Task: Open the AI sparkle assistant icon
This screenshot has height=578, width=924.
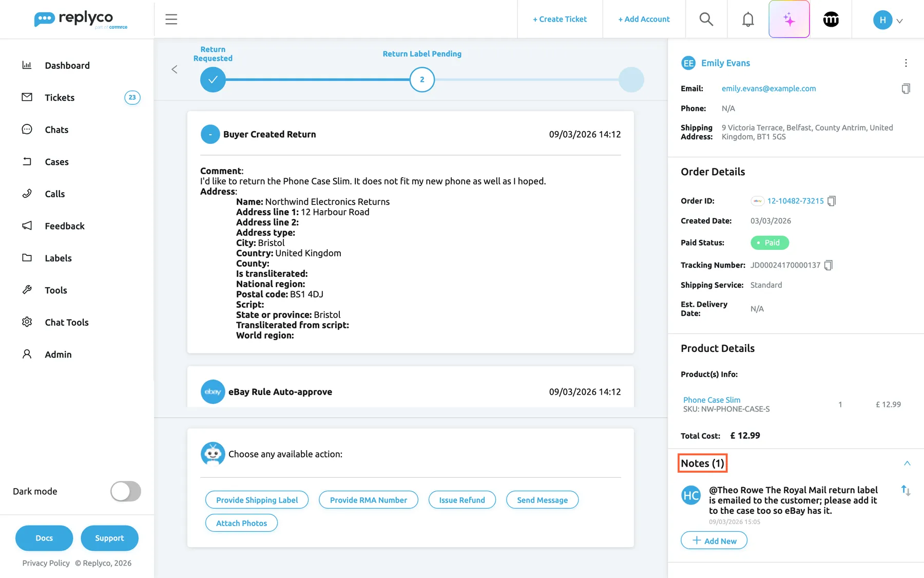Action: (x=789, y=19)
